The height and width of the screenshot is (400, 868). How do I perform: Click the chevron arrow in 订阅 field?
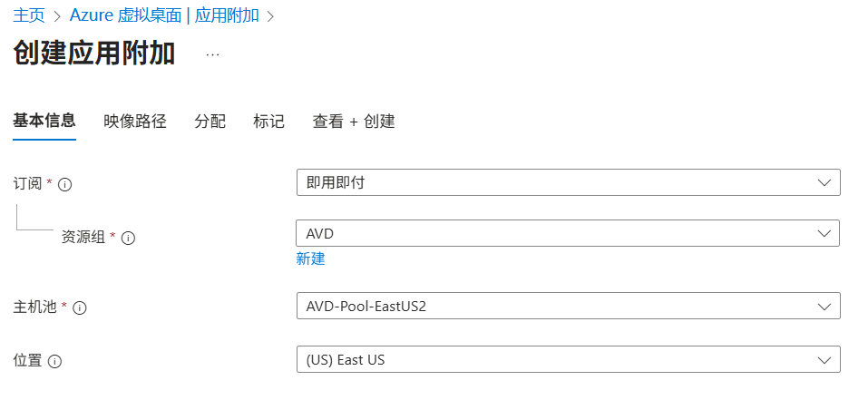point(824,182)
